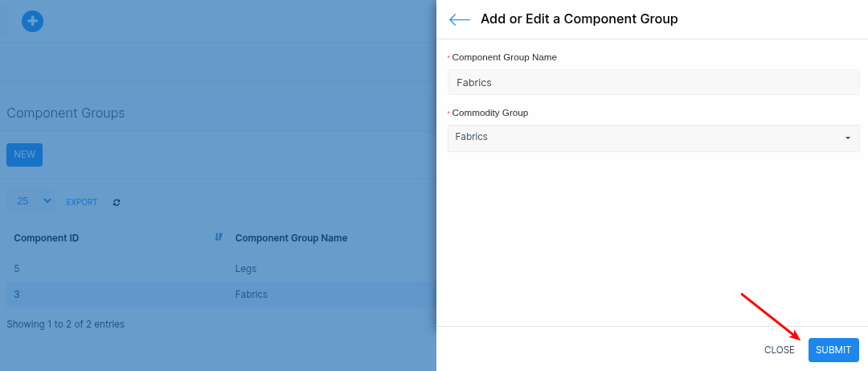
Task: Submit the component group form
Action: point(833,350)
